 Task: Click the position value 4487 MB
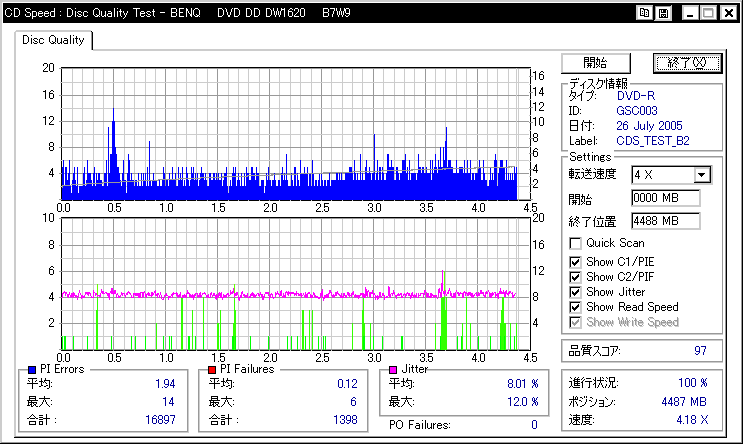tap(684, 402)
